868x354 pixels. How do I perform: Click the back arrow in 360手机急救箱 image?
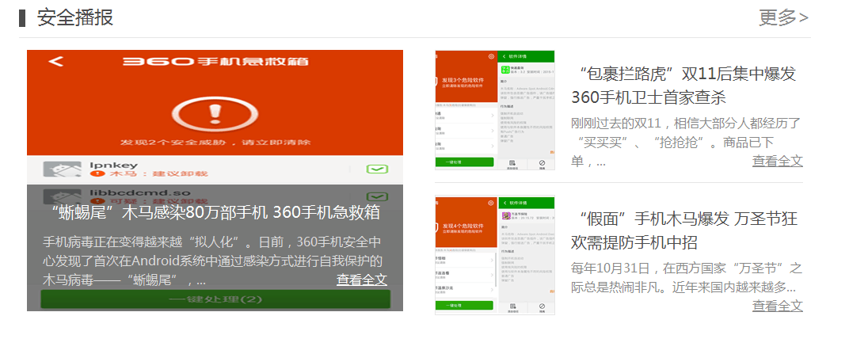pyautogui.click(x=55, y=62)
